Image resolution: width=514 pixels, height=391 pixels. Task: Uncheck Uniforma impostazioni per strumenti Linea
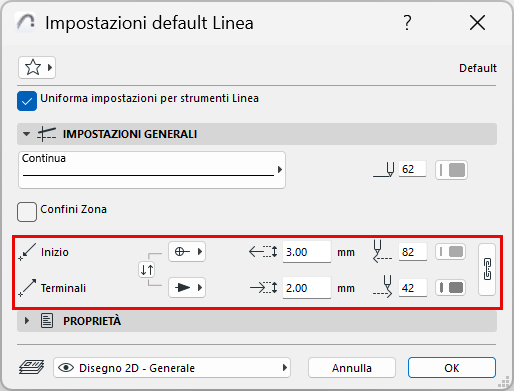coord(27,101)
